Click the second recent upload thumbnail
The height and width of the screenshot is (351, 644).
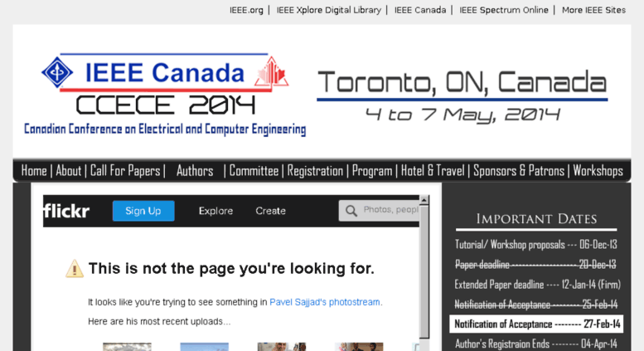(204, 347)
